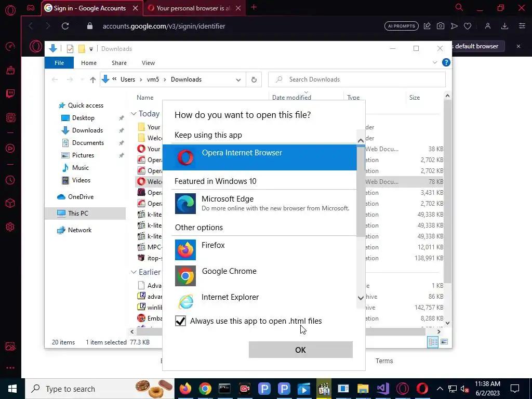The width and height of the screenshot is (532, 399).
Task: Reload the page in Opera
Action: click(x=65, y=26)
